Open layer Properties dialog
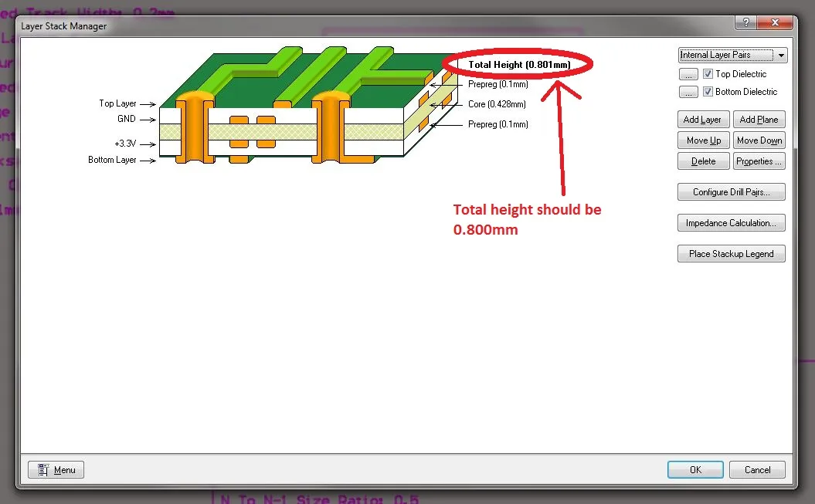The image size is (815, 504). tap(759, 161)
